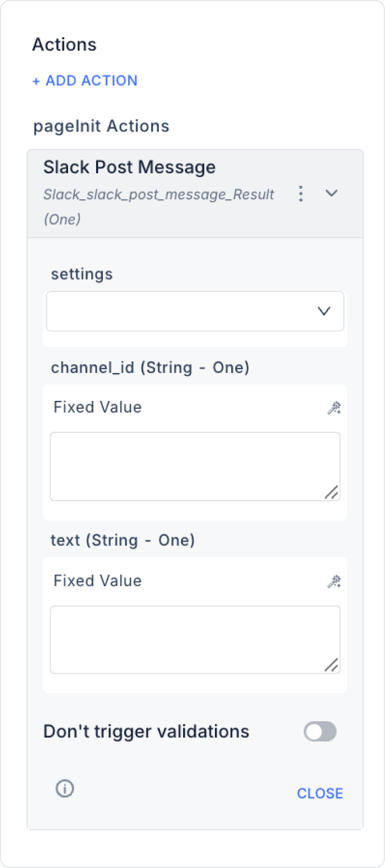This screenshot has height=868, width=385.
Task: Click the Slack Post Message title
Action: click(x=129, y=167)
